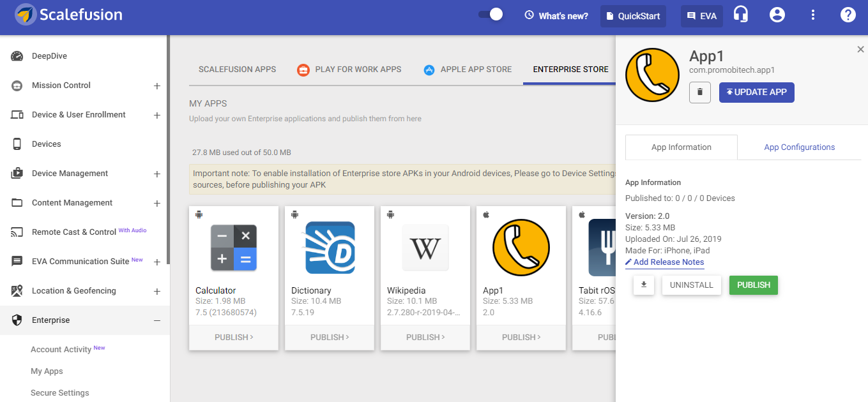Click the EVA Communication Suite icon
This screenshot has height=402, width=868.
17,262
